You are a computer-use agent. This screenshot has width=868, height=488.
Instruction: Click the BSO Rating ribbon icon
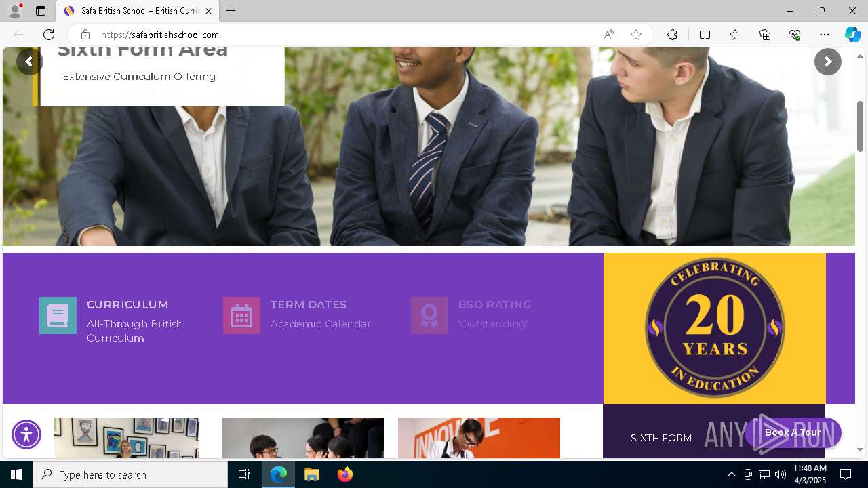coord(429,315)
